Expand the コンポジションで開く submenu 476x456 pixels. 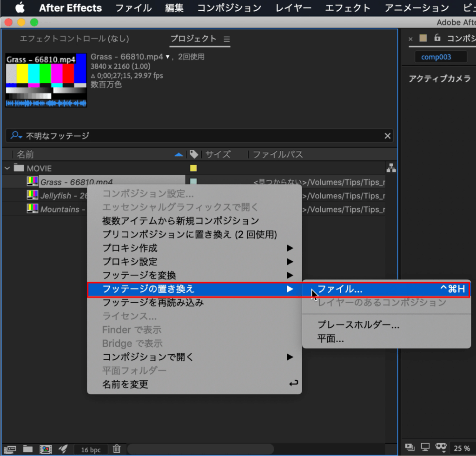pyautogui.click(x=194, y=357)
